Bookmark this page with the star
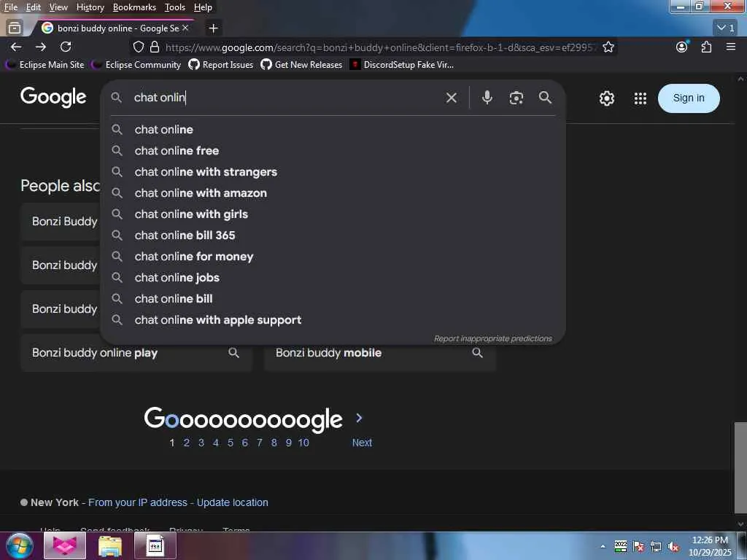747x560 pixels. [608, 47]
